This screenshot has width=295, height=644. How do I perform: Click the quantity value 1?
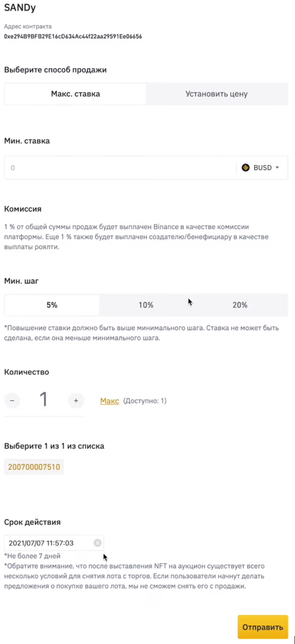(x=43, y=400)
